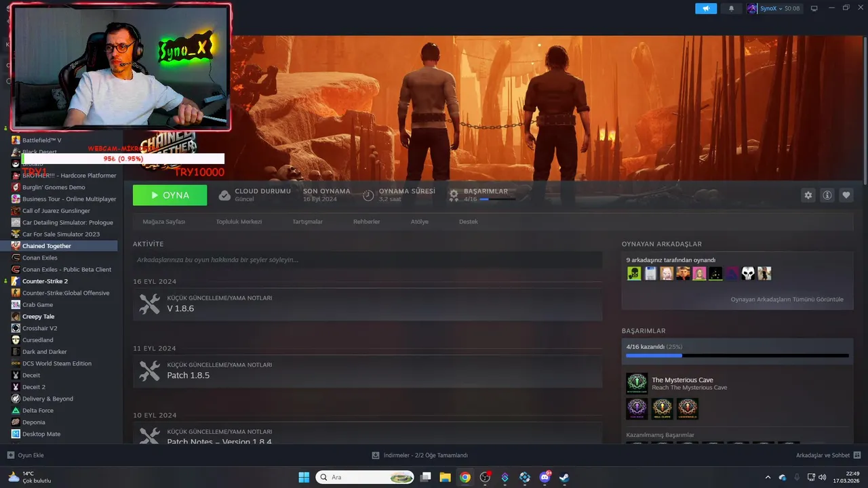Open File Explorer from the taskbar

pos(445,477)
